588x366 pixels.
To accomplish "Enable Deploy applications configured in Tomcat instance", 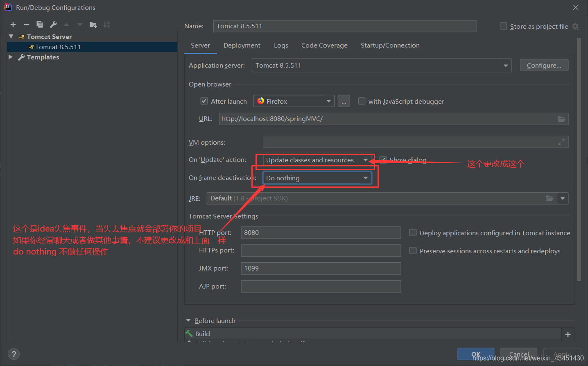I will (x=413, y=232).
